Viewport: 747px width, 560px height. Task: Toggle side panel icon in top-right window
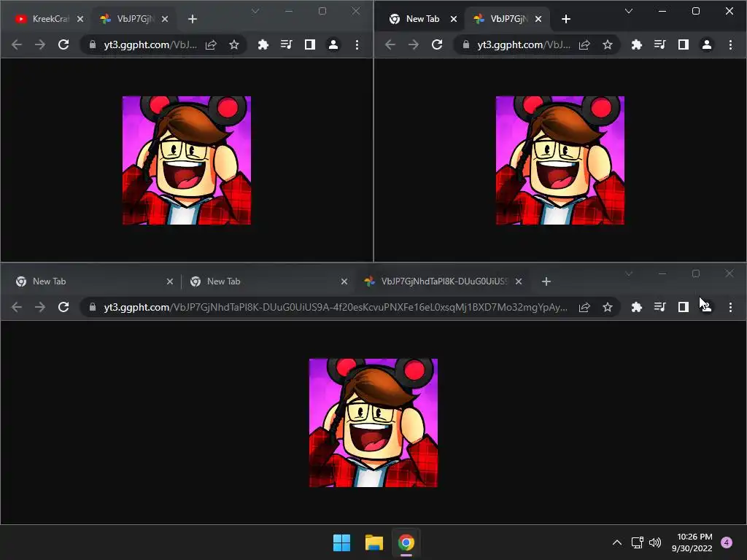pyautogui.click(x=683, y=44)
